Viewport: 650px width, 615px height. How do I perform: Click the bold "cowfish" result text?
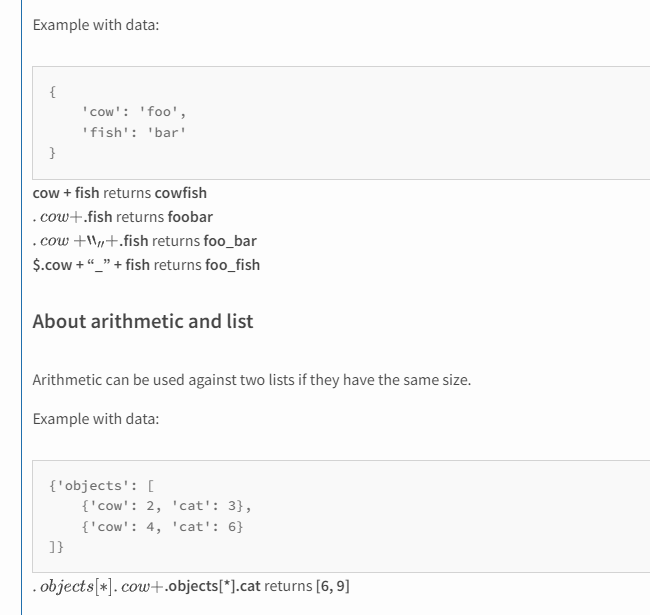(x=155, y=192)
